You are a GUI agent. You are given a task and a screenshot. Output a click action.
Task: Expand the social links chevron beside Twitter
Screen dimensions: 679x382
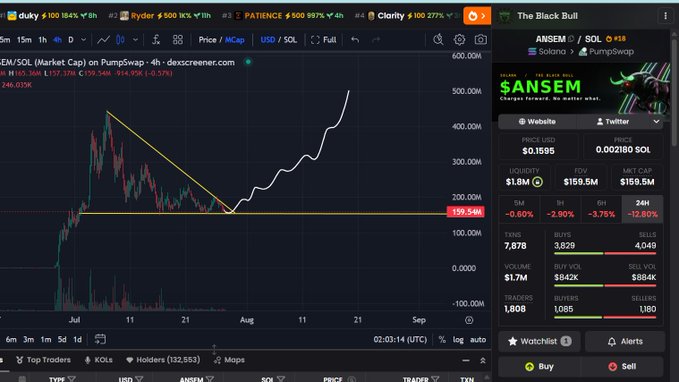point(656,122)
